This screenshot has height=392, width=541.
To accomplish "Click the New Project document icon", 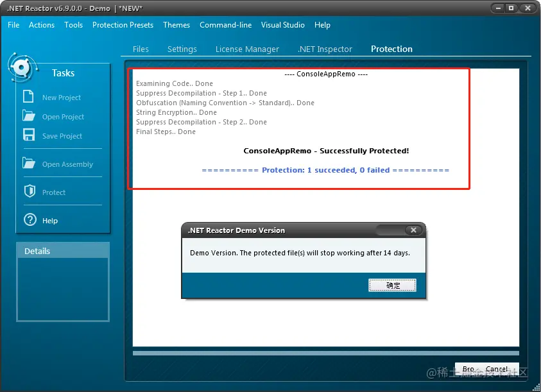I will tap(28, 96).
